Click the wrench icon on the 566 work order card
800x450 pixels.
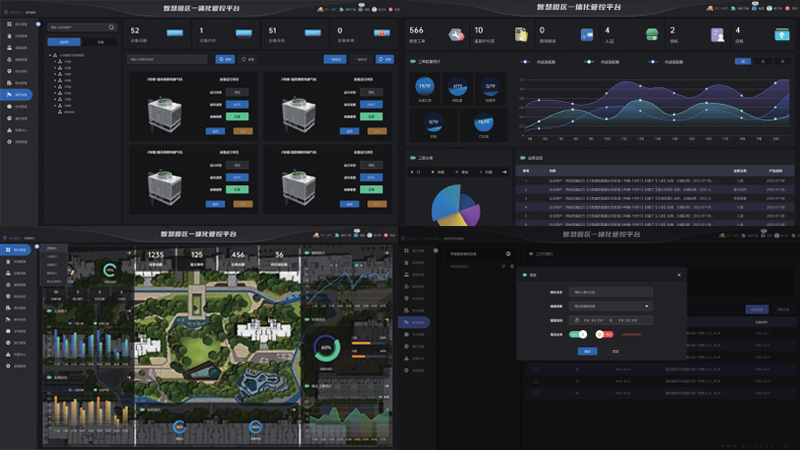point(456,35)
